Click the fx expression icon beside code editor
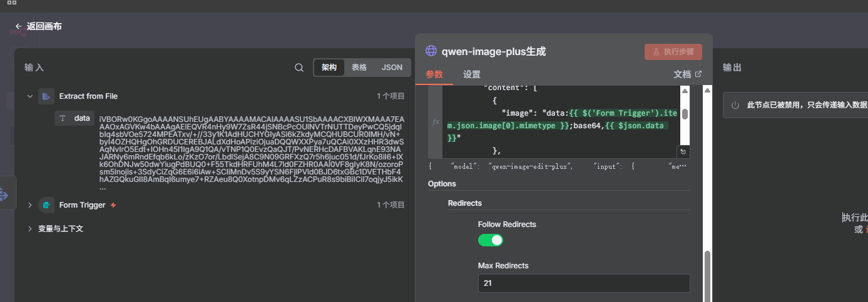 pyautogui.click(x=436, y=121)
